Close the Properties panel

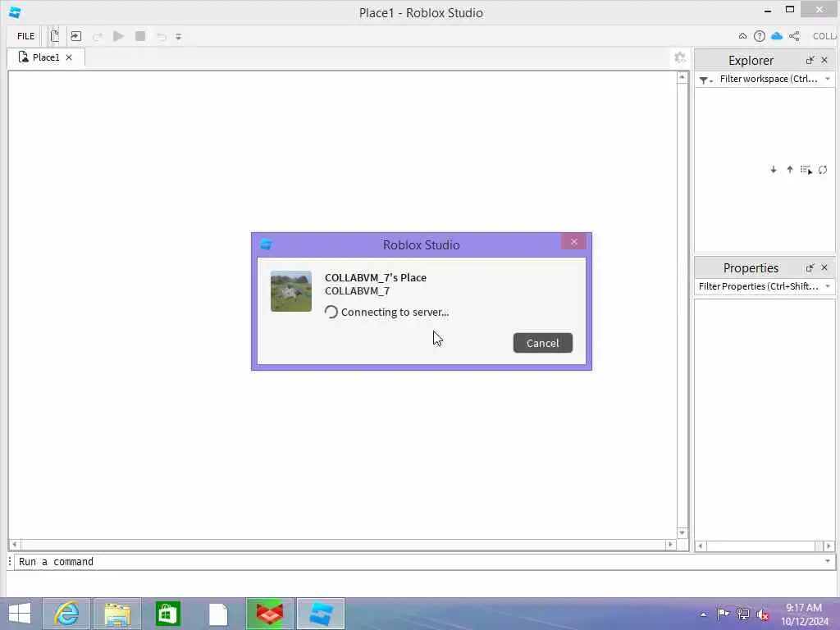coord(824,267)
